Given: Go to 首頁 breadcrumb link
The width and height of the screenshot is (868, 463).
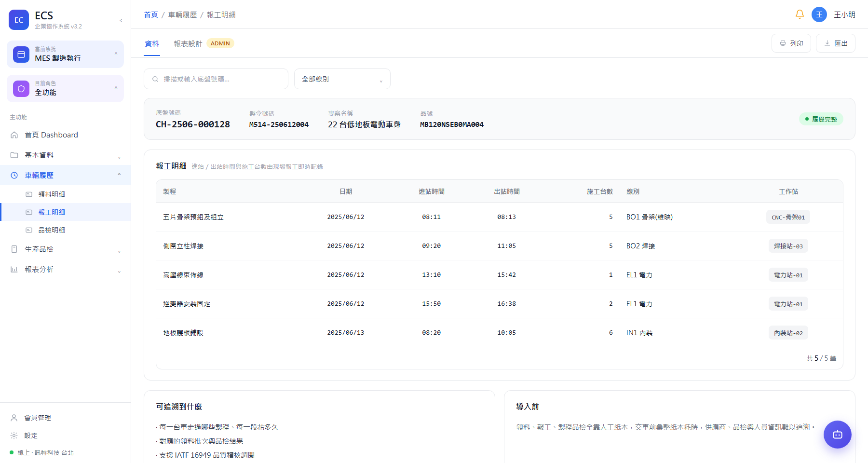Looking at the screenshot, I should pyautogui.click(x=151, y=15).
